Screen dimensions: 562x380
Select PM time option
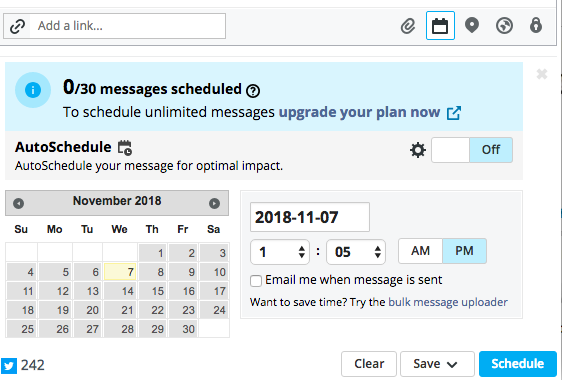(465, 251)
